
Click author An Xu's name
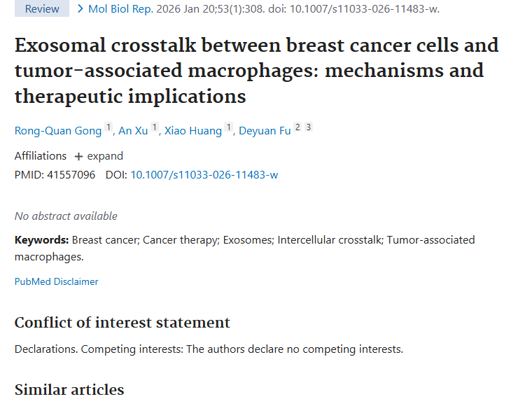[x=133, y=131]
